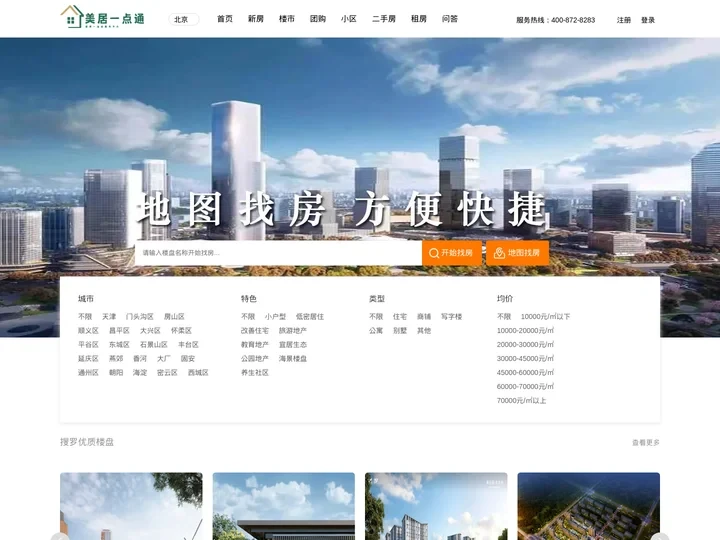Select 小户型 feature filter
Image resolution: width=720 pixels, height=540 pixels.
coord(276,316)
